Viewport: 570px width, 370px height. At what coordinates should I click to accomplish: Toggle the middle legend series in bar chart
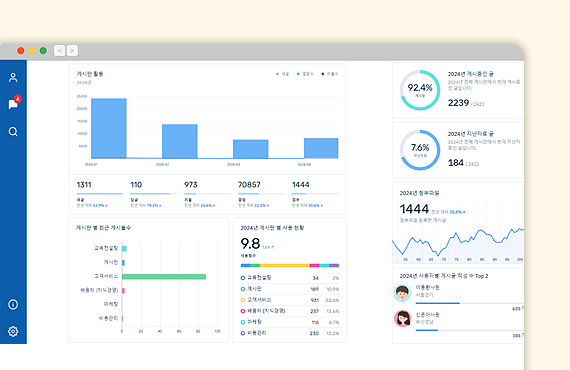click(305, 74)
